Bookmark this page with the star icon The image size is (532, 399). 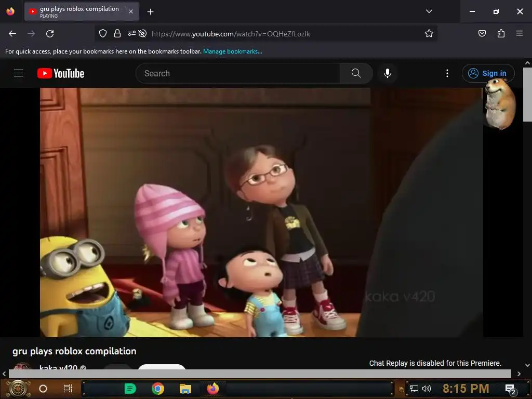(x=429, y=33)
